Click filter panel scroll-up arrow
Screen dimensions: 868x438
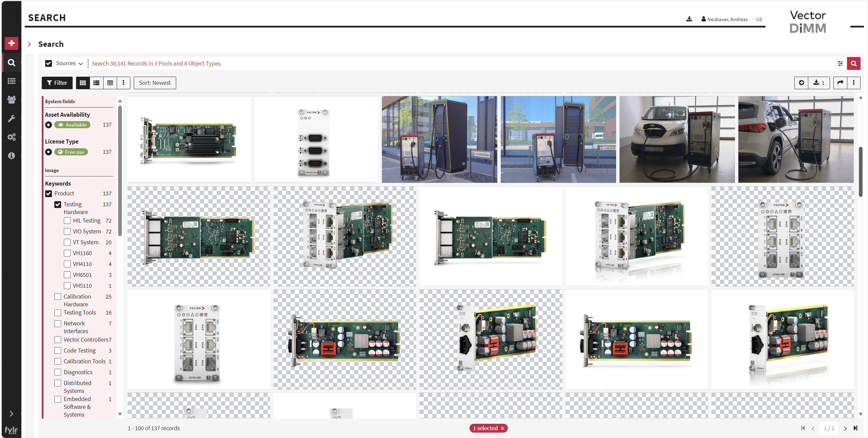[120, 101]
